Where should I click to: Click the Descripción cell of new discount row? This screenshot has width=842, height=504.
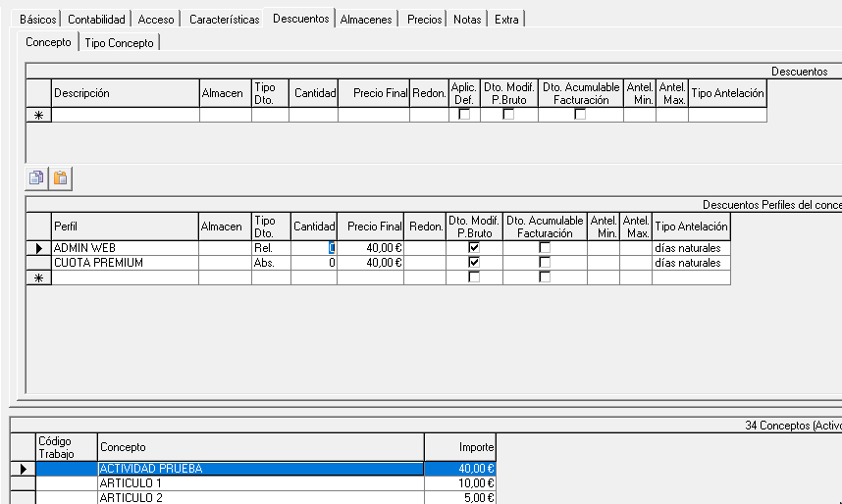(126, 115)
